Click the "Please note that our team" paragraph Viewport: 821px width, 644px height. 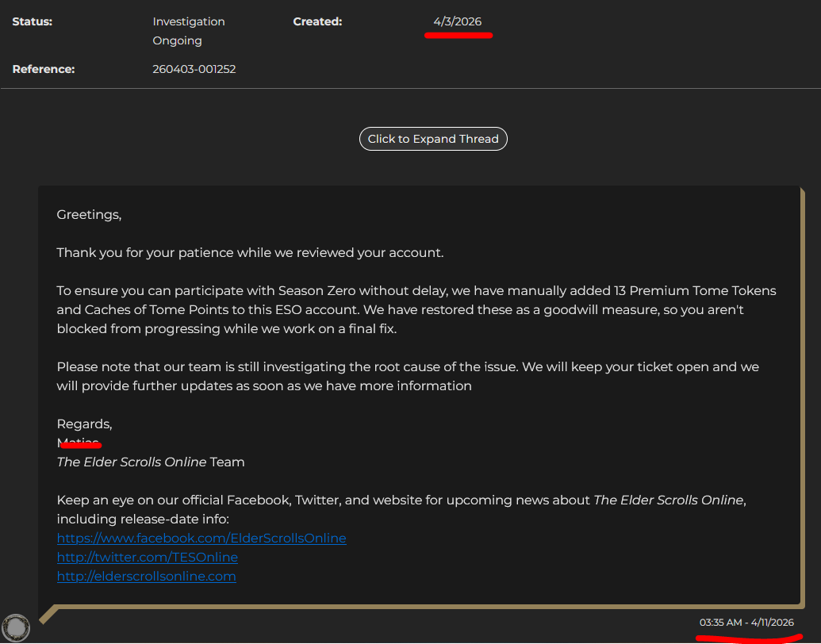coord(408,377)
